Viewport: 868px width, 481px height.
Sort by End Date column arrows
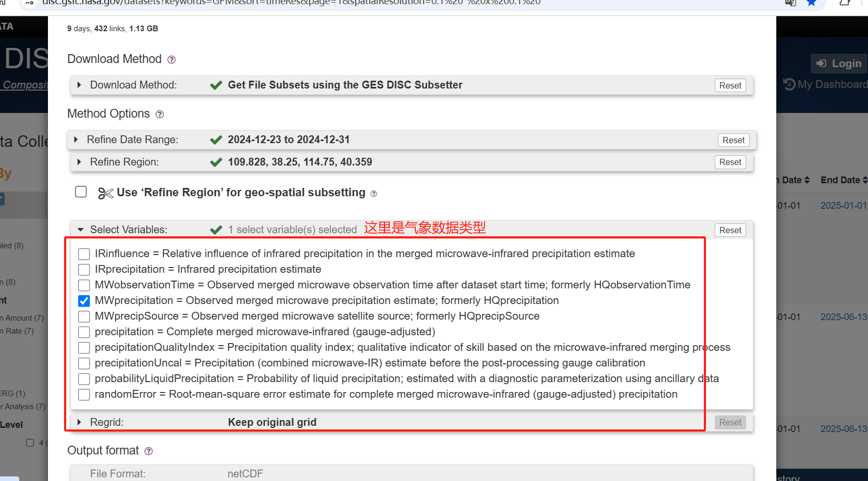point(865,180)
